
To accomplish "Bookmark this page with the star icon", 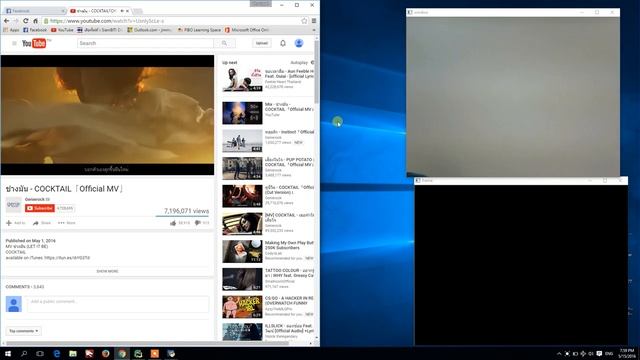I will (x=304, y=21).
